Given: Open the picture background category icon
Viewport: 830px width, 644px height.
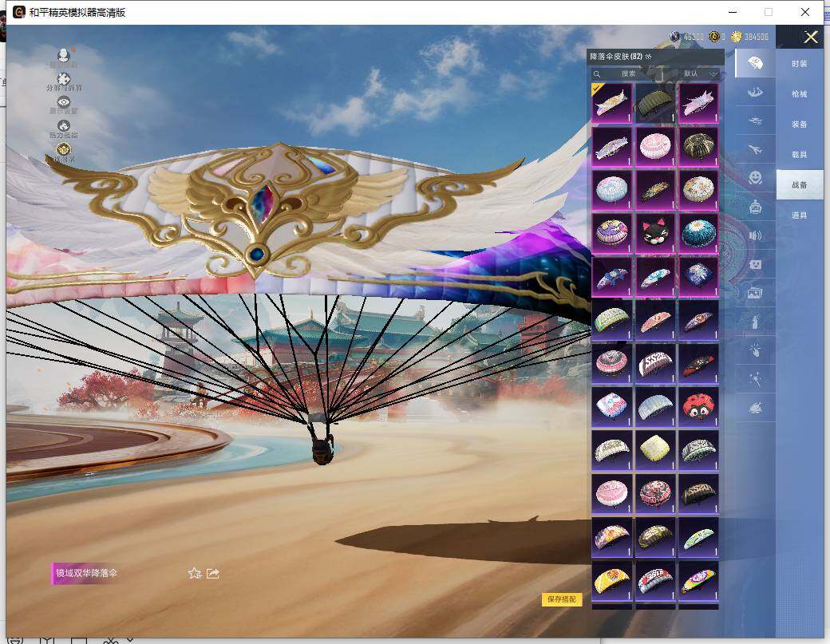Looking at the screenshot, I should click(x=755, y=293).
